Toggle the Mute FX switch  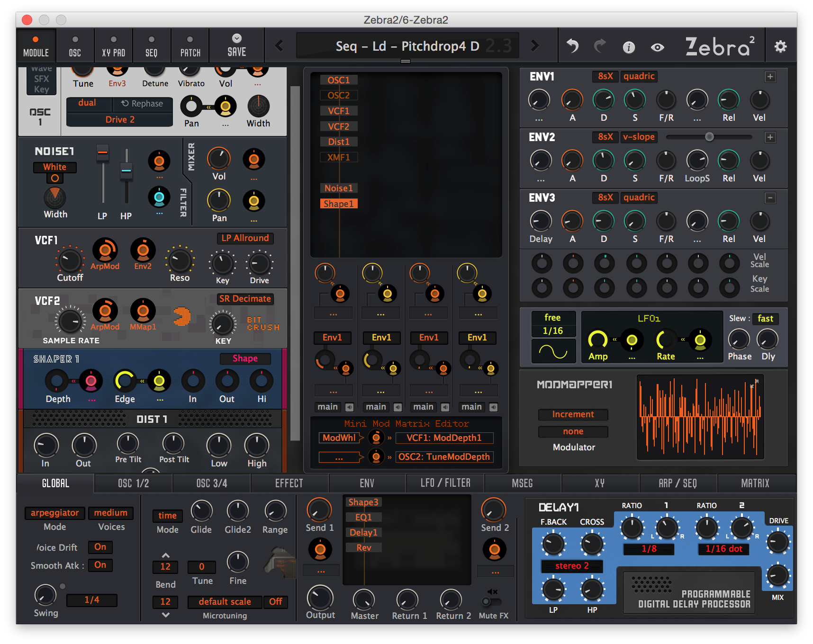(x=491, y=602)
